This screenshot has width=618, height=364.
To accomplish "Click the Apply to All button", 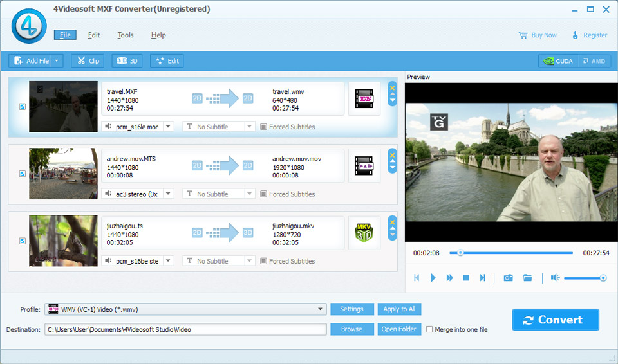I will click(x=399, y=309).
